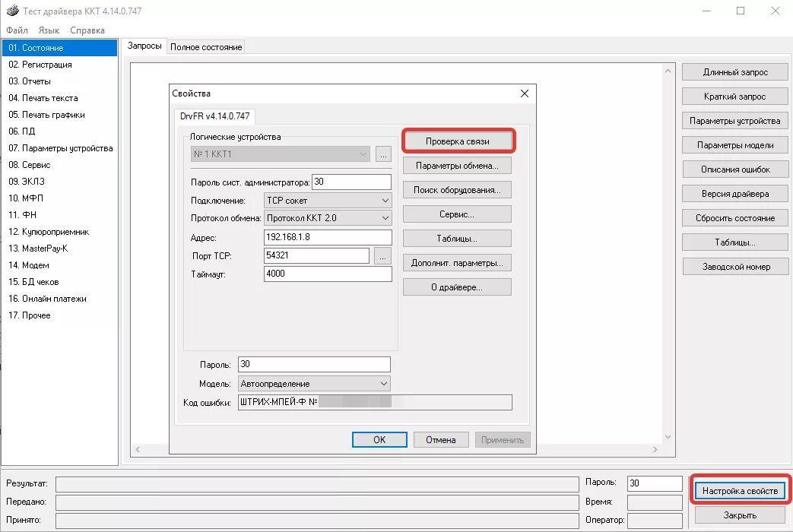
Task: Select 03. Отчеты in the section list
Action: tap(59, 81)
